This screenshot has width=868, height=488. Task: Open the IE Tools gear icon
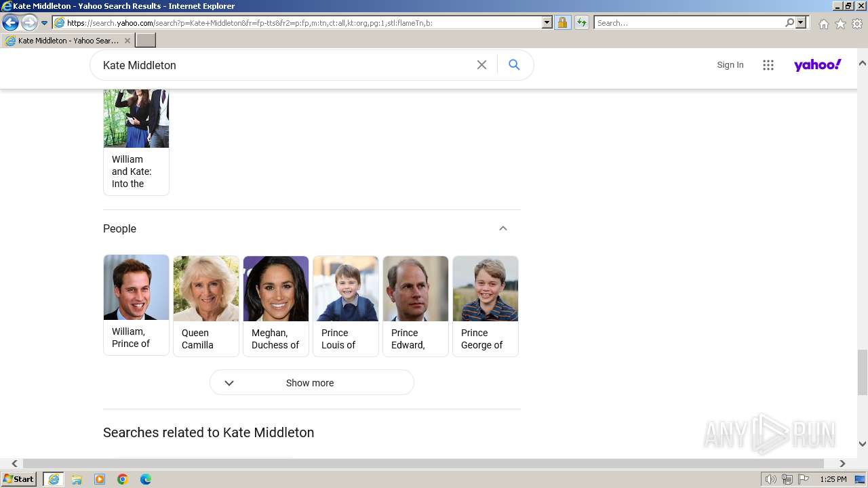coord(857,24)
